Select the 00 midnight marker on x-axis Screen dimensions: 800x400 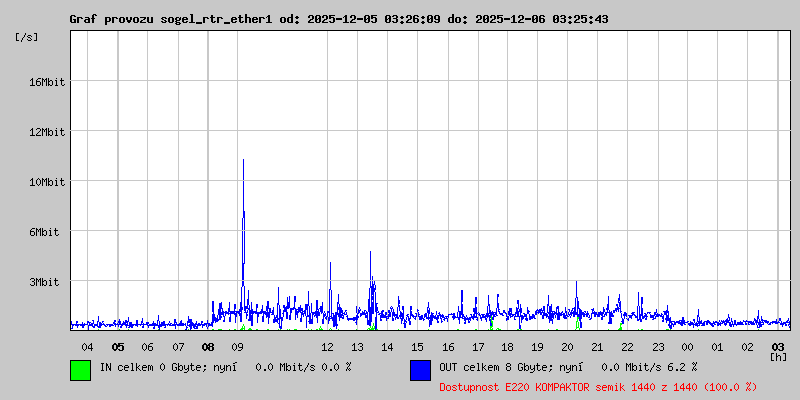pyautogui.click(x=688, y=347)
